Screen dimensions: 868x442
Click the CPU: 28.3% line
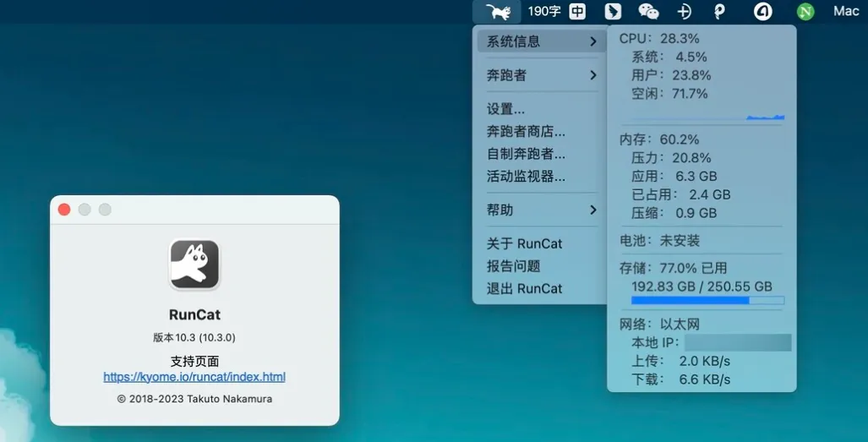(x=659, y=39)
